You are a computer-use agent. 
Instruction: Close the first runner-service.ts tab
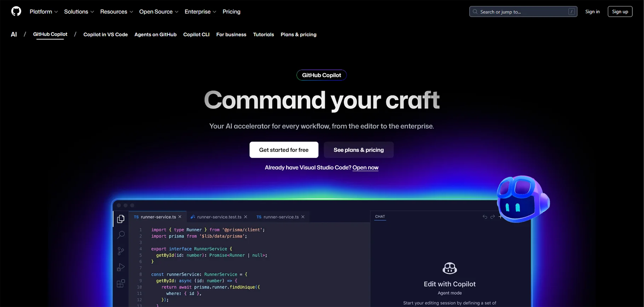click(180, 217)
